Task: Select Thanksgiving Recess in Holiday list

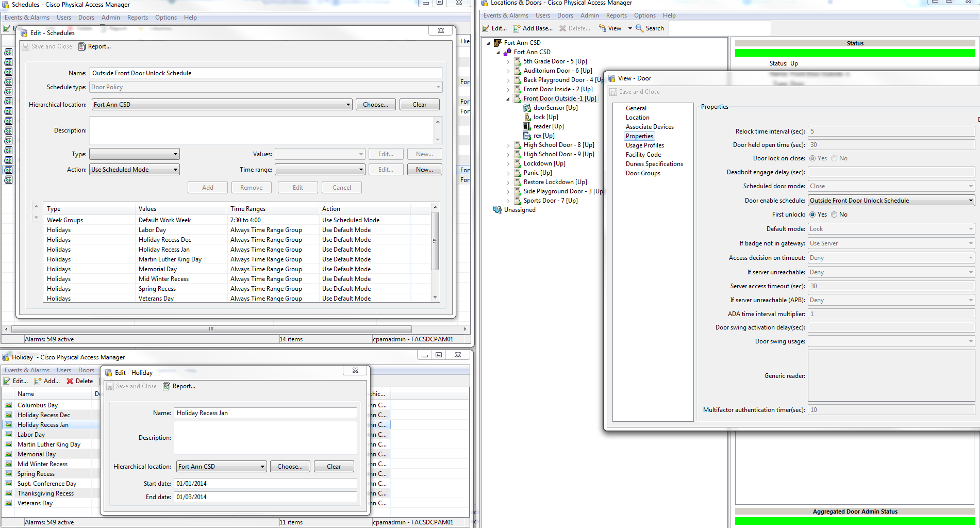Action: pyautogui.click(x=45, y=493)
